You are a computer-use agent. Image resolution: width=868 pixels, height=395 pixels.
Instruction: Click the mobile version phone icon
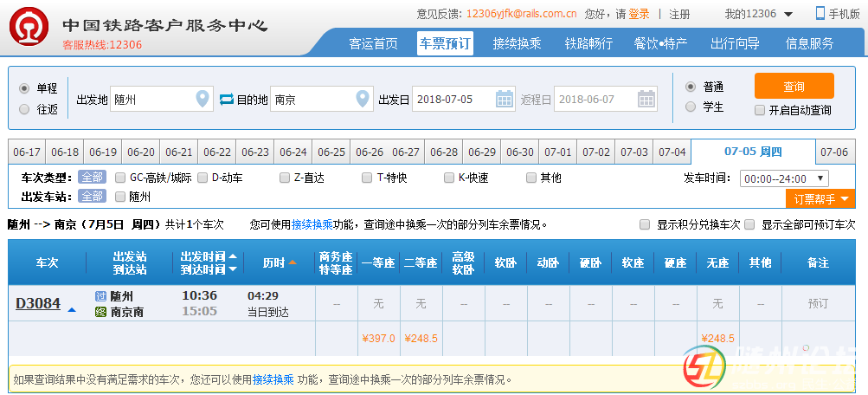coord(820,13)
